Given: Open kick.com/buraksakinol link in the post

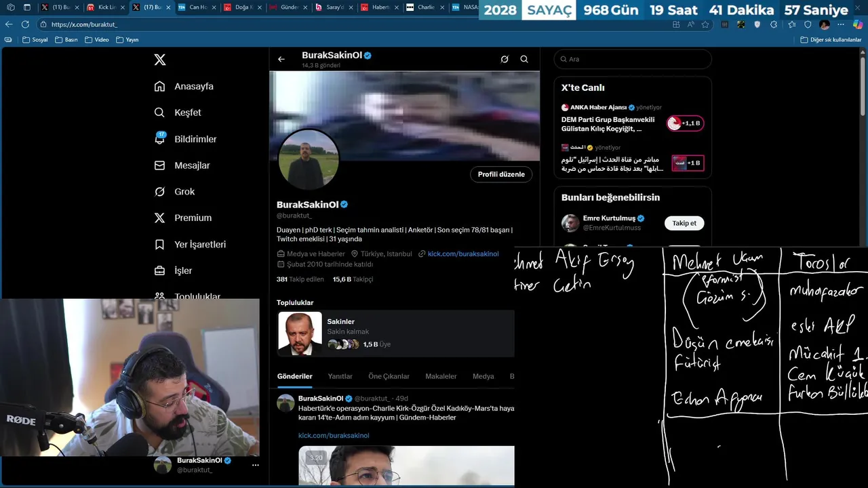Looking at the screenshot, I should point(334,436).
